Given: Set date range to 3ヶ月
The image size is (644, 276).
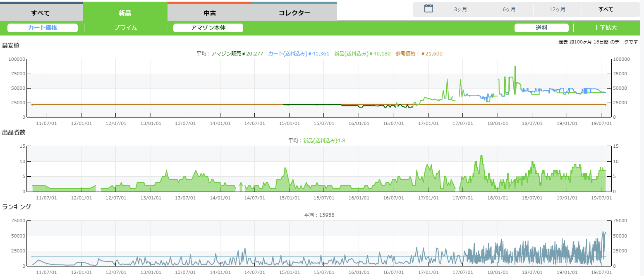Looking at the screenshot, I should (460, 9).
